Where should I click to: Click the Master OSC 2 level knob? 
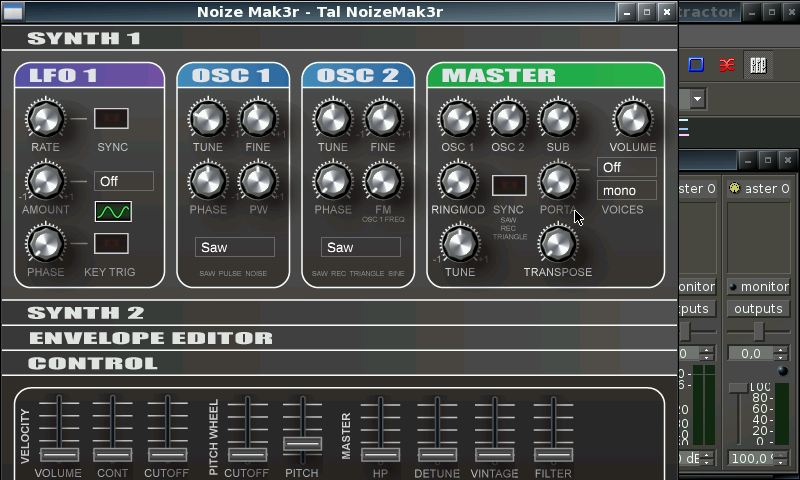tap(508, 118)
